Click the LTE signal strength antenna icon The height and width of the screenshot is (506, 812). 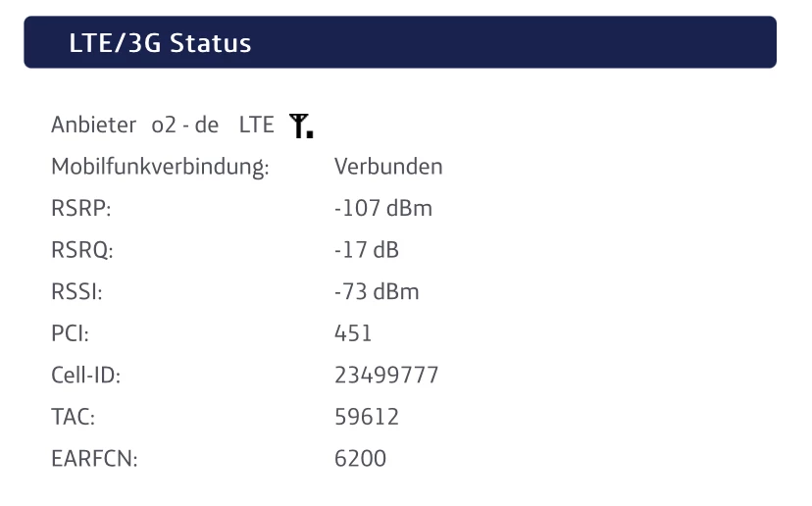[301, 126]
